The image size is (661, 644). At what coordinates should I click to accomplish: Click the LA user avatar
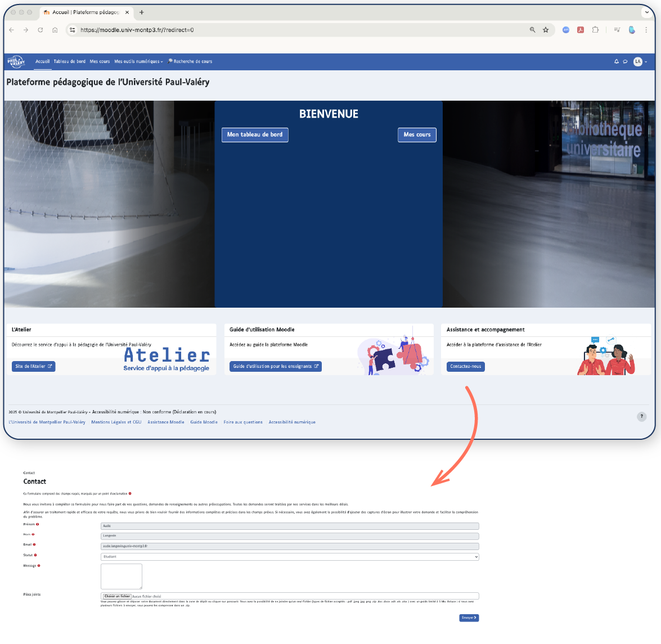pyautogui.click(x=637, y=62)
